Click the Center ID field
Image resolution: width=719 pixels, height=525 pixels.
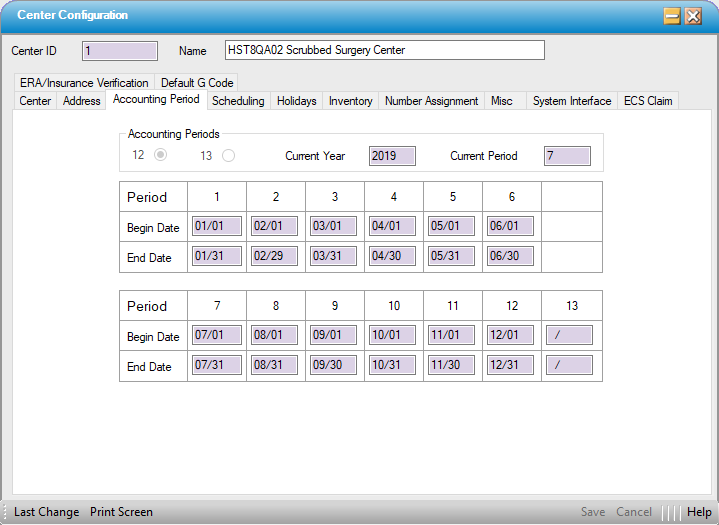(x=120, y=51)
